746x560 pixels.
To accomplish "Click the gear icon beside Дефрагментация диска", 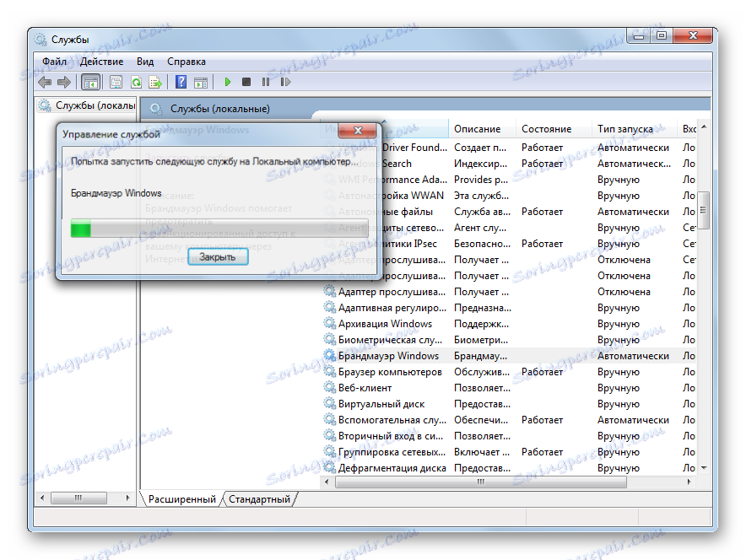I will [329, 467].
